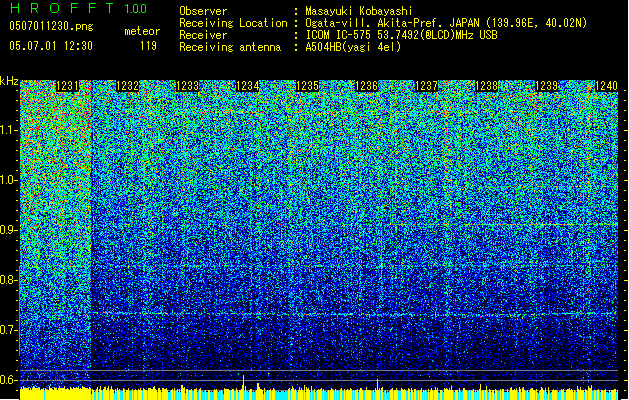629x400 pixels.
Task: Click the 1239 time marker
Action: point(546,86)
